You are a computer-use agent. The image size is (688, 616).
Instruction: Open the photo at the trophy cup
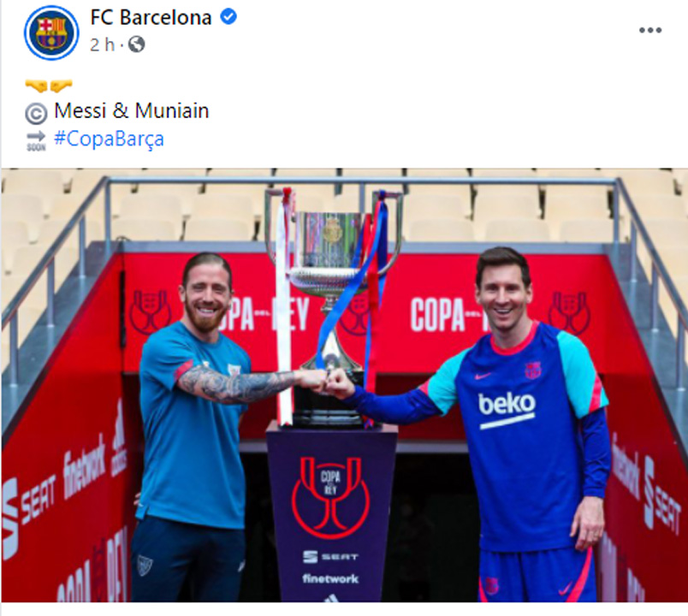pos(333,261)
